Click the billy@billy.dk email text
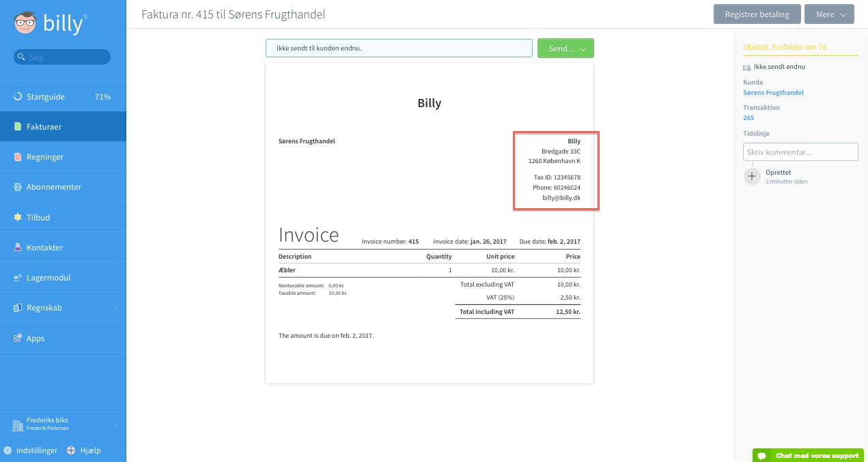Image resolution: width=868 pixels, height=462 pixels. 561,198
